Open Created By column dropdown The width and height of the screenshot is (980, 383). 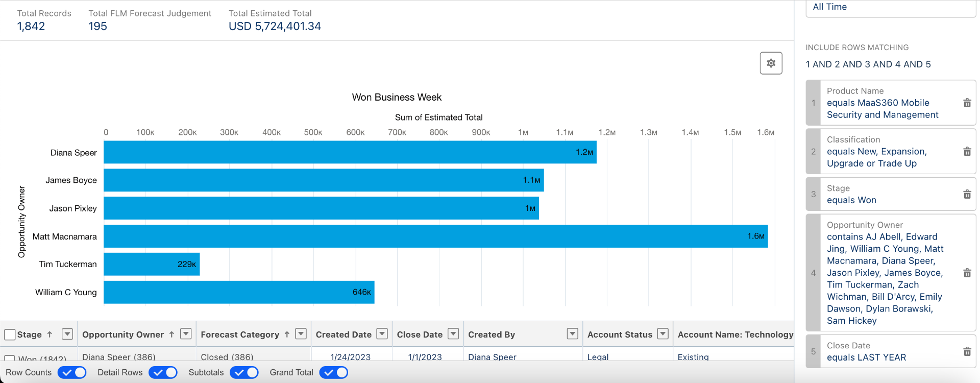(573, 334)
